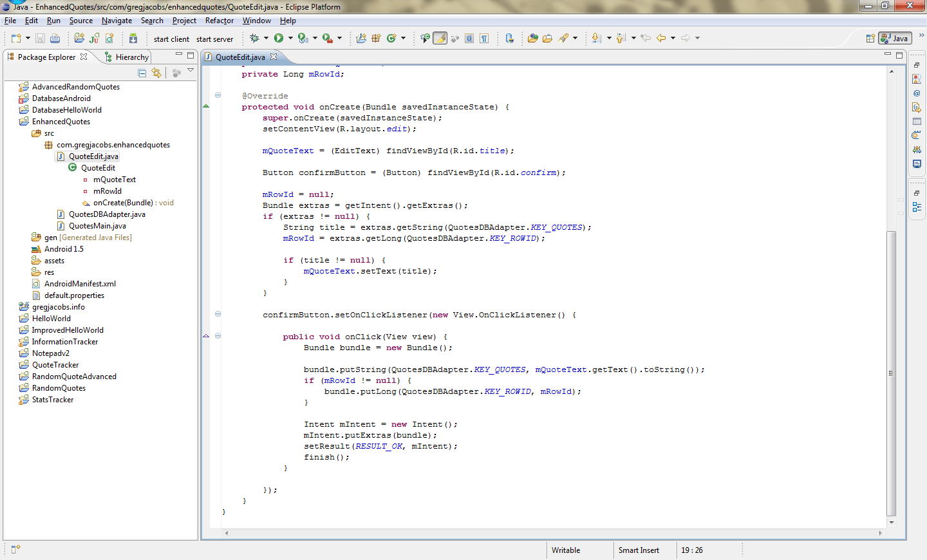The width and height of the screenshot is (927, 560).
Task: Click the New JUnit test icon
Action: pos(95,39)
